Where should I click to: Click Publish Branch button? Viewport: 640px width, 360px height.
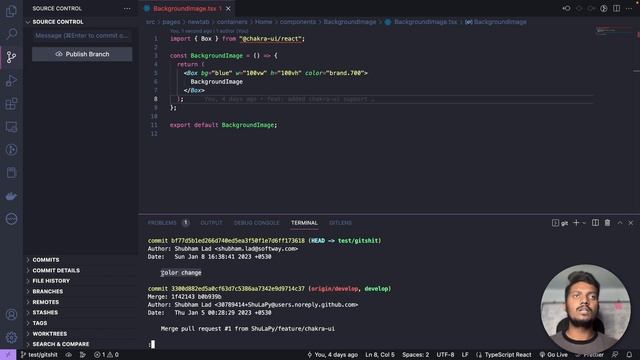(82, 54)
